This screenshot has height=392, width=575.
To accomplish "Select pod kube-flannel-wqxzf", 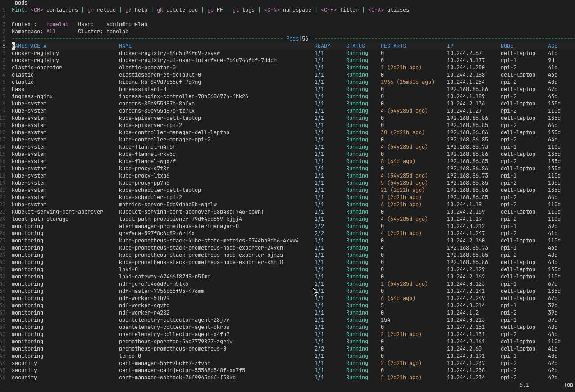I will pyautogui.click(x=147, y=161).
